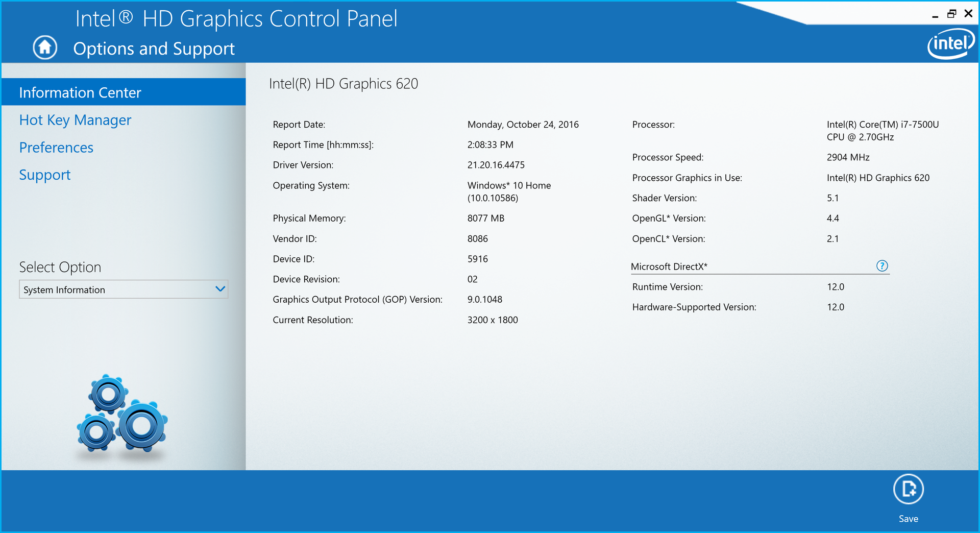Open the Hot Key Manager section
The width and height of the screenshot is (980, 533).
[x=75, y=120]
